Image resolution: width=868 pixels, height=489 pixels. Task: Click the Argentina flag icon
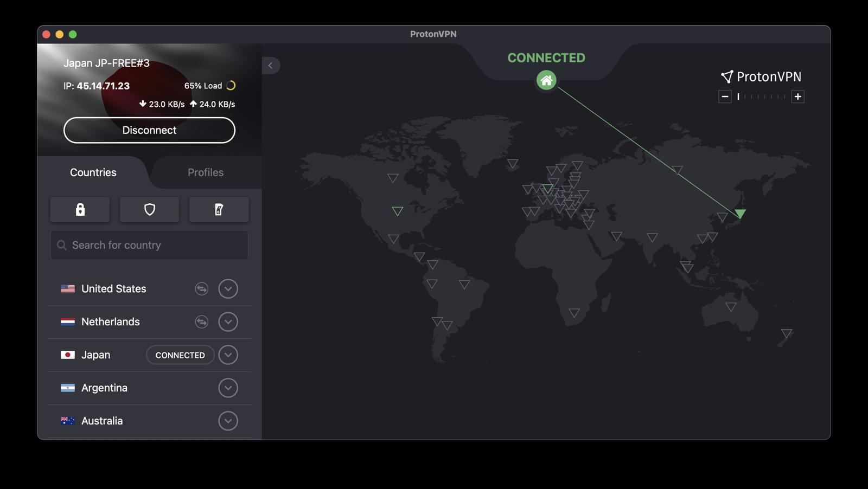point(68,388)
